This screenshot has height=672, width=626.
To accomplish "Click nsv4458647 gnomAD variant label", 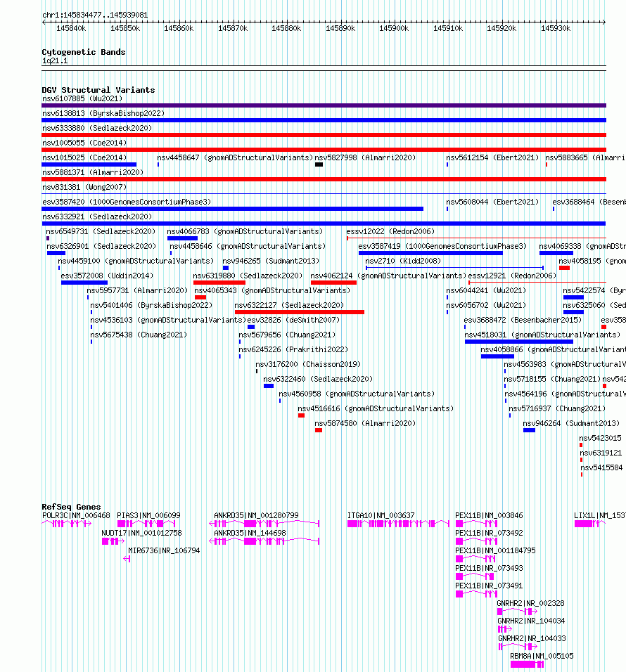I will (x=235, y=157).
